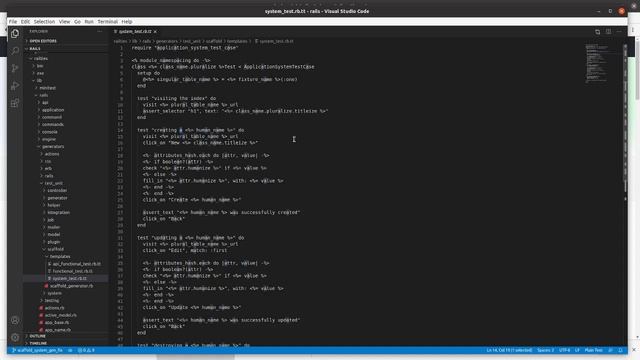
Task: Open the Selection menu
Action: click(x=44, y=22)
